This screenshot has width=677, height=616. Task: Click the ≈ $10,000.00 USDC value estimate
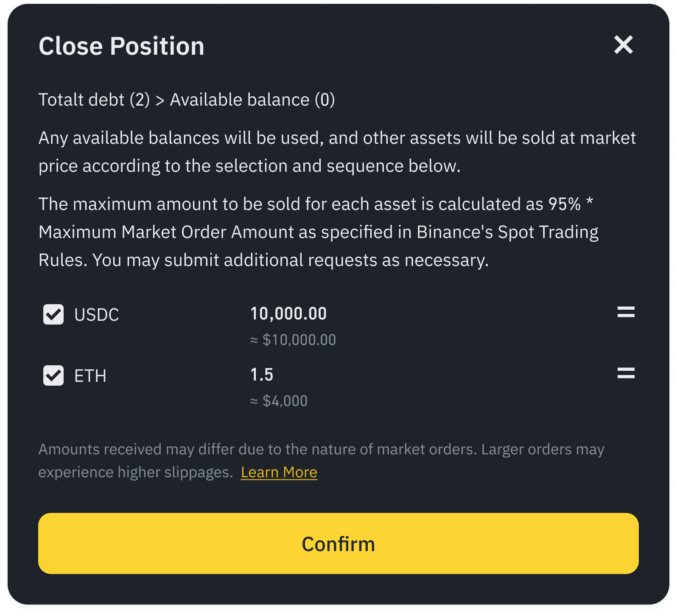point(293,340)
